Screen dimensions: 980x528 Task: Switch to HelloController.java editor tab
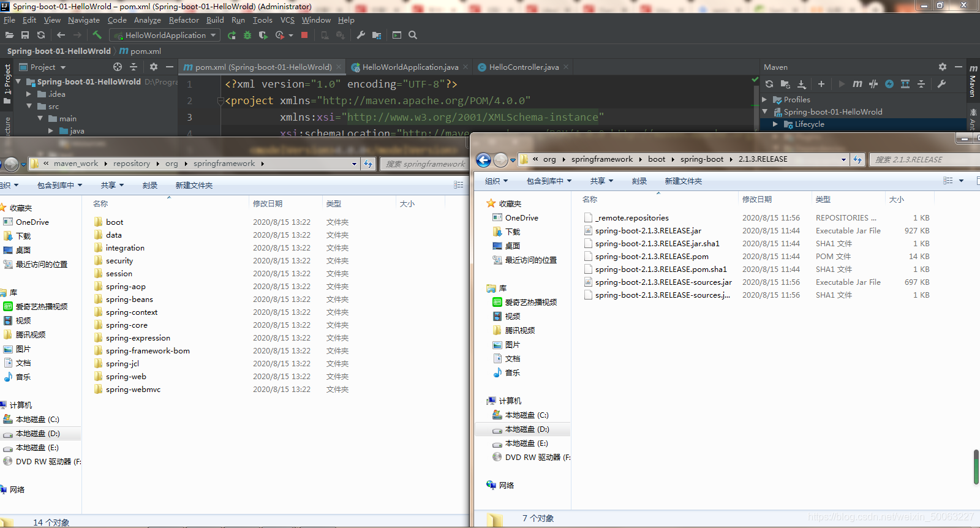coord(524,67)
